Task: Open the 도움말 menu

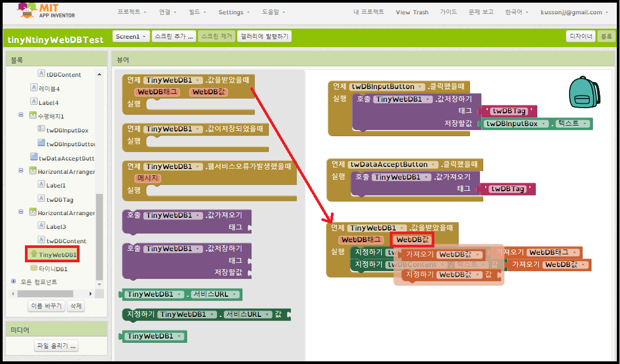Action: 273,12
